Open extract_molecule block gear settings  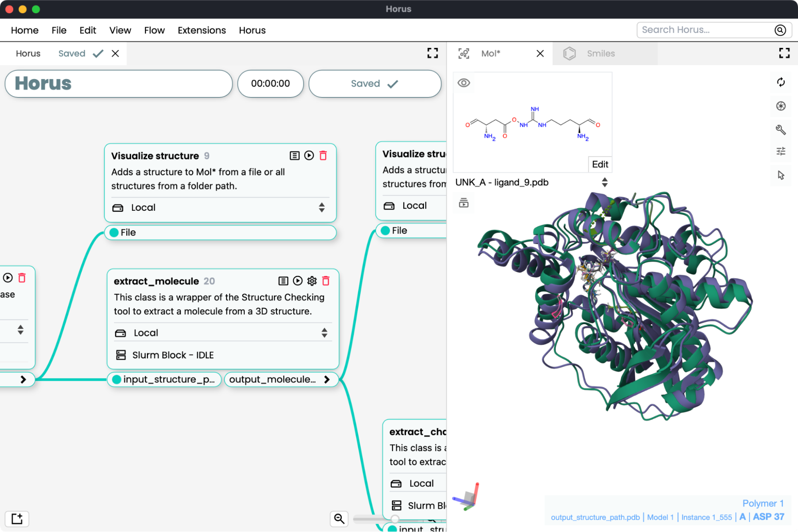(x=312, y=281)
